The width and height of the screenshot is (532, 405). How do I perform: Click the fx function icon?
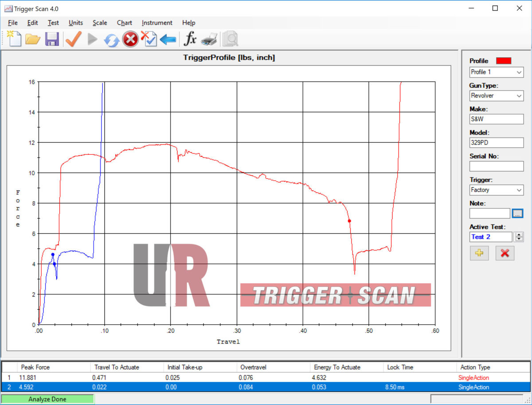click(190, 39)
